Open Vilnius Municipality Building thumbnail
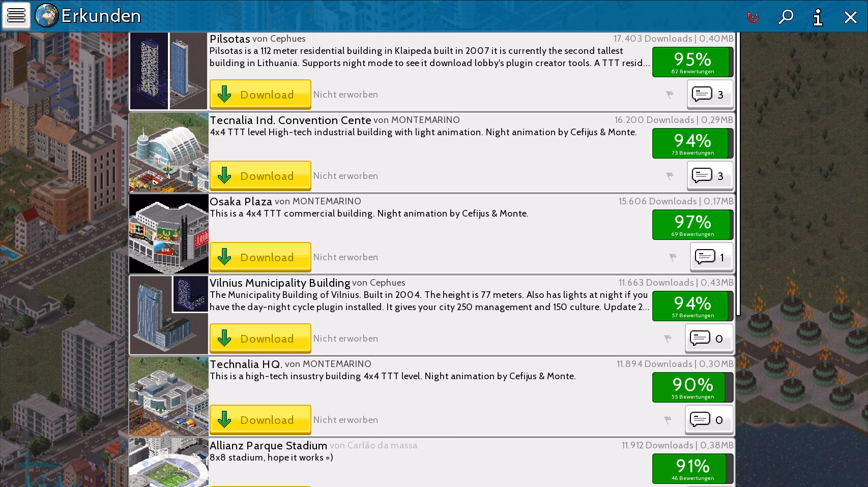Screen dimensions: 868x487 click(x=168, y=315)
